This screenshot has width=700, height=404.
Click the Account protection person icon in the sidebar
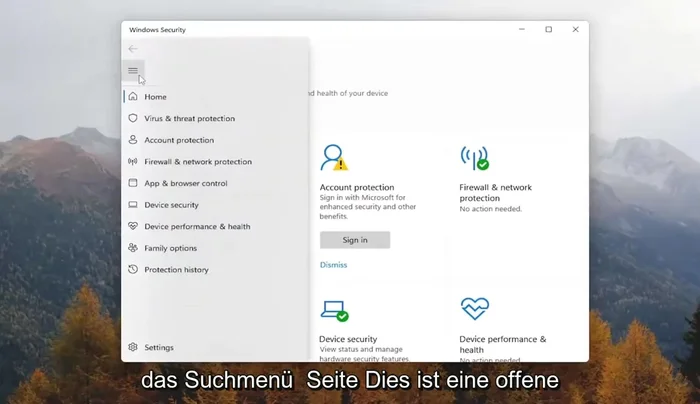tap(133, 140)
